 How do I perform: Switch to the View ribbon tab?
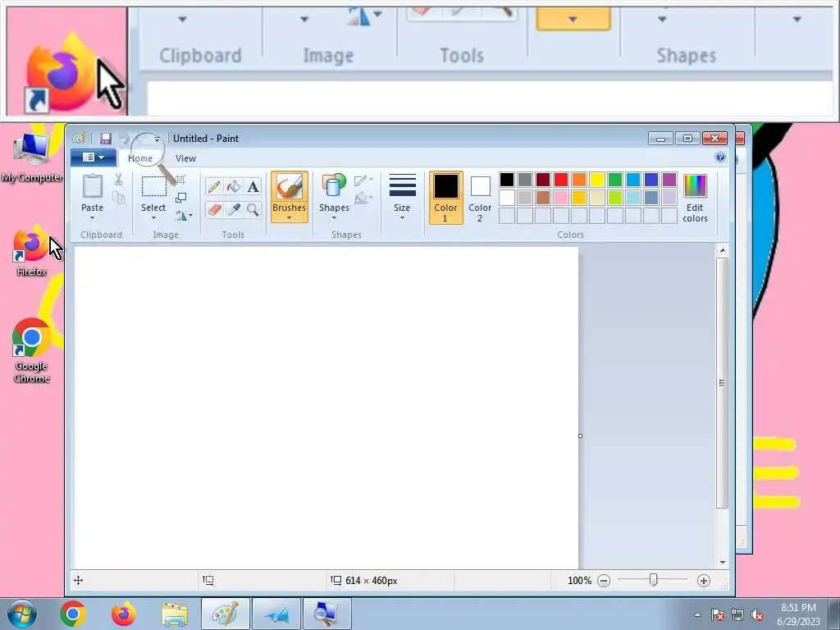pyautogui.click(x=186, y=158)
